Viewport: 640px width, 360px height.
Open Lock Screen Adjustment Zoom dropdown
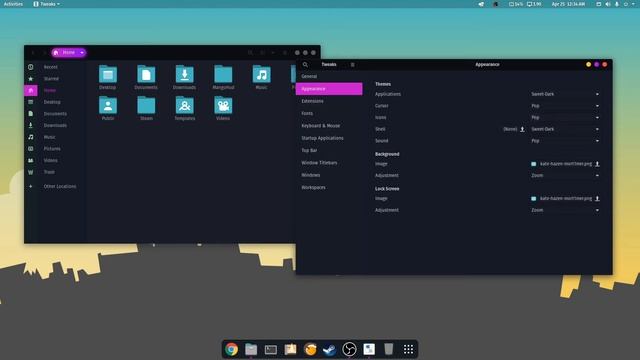[565, 210]
